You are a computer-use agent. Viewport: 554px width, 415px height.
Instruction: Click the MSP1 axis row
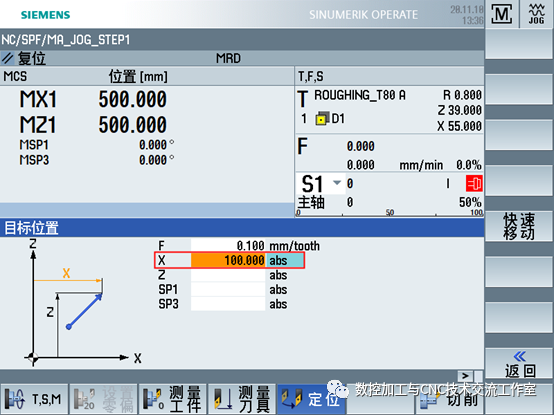coord(96,145)
